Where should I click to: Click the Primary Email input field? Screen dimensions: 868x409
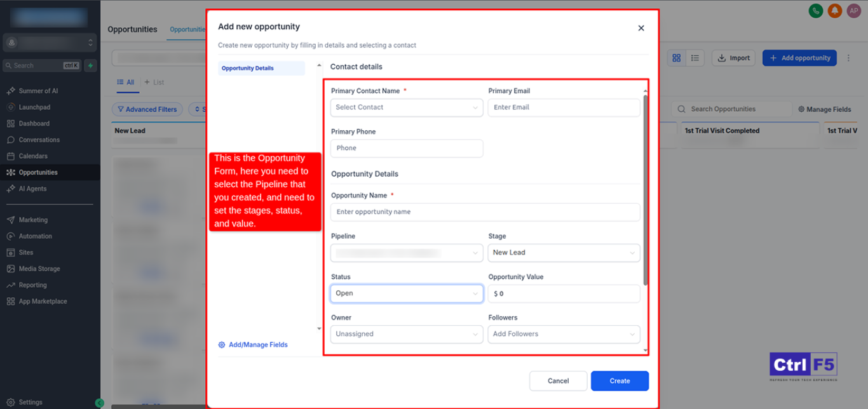(563, 107)
